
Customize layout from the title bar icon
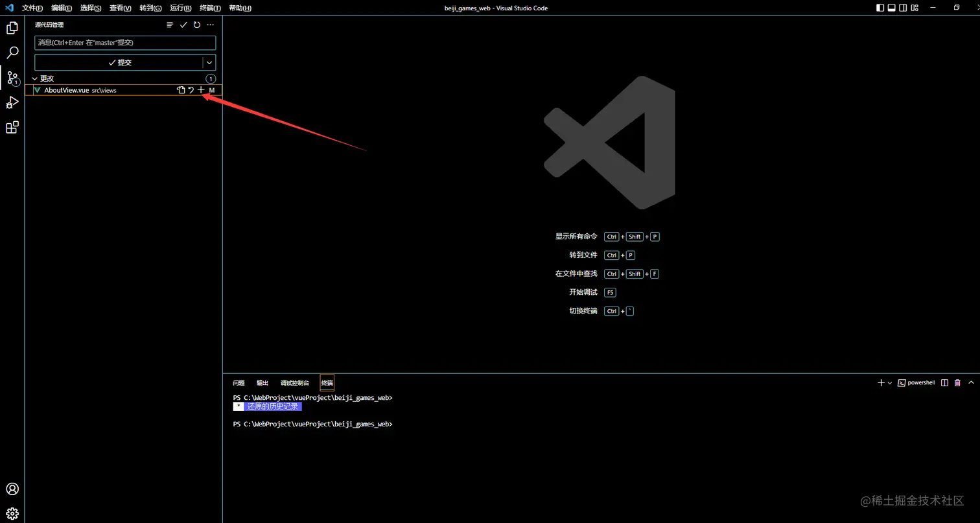tap(915, 8)
